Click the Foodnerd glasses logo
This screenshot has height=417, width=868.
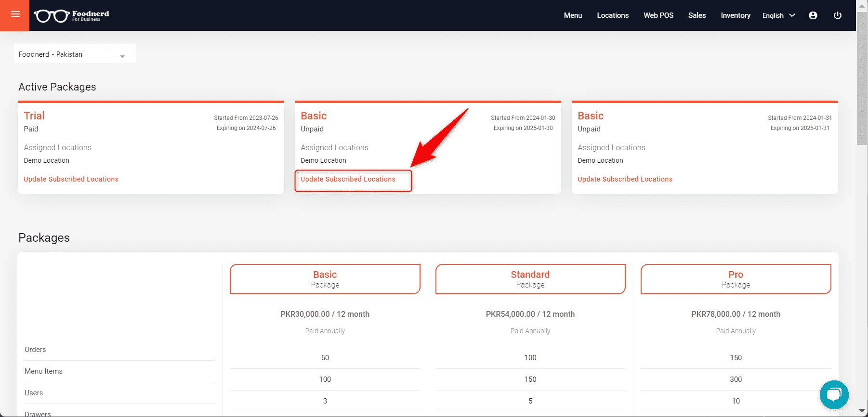[71, 16]
